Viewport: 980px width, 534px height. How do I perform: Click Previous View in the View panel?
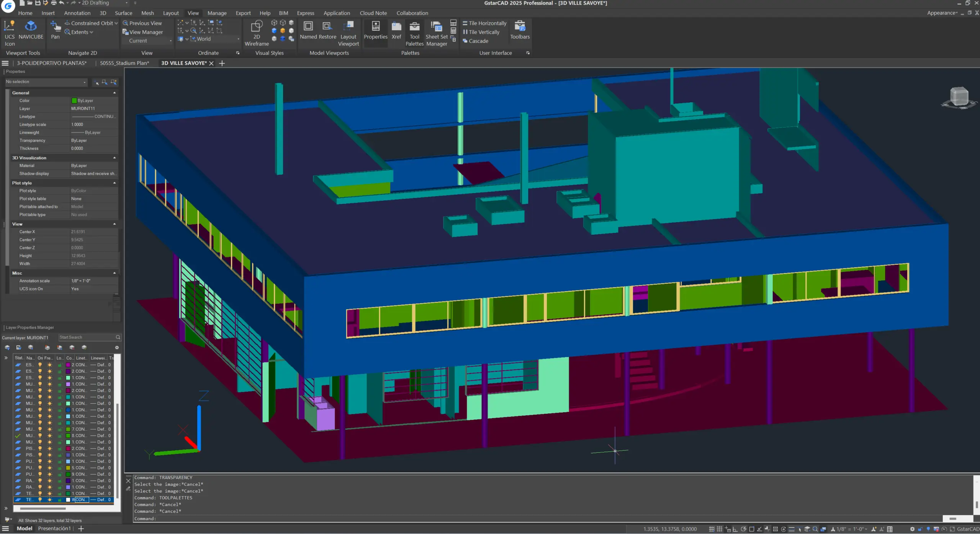[x=142, y=23]
